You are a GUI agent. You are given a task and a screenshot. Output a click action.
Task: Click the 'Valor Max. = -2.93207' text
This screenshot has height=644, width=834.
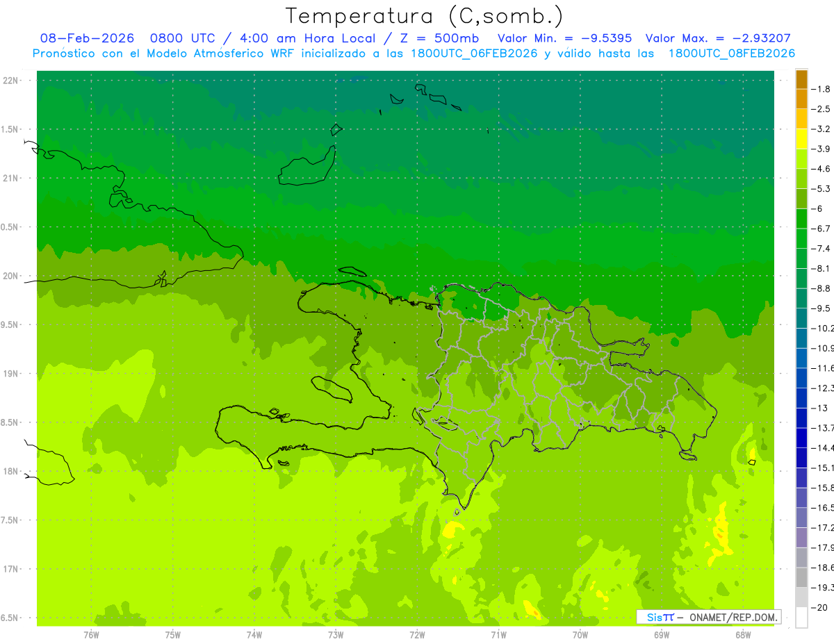click(x=718, y=38)
